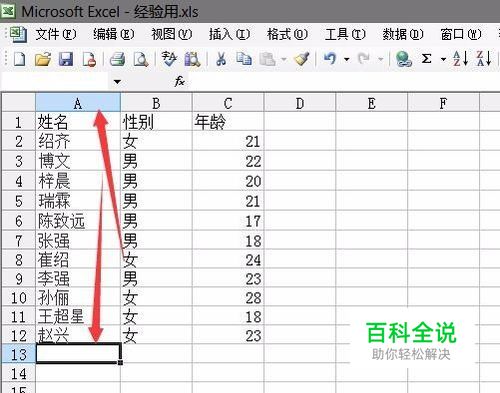Select cell with name 博文

click(78, 161)
